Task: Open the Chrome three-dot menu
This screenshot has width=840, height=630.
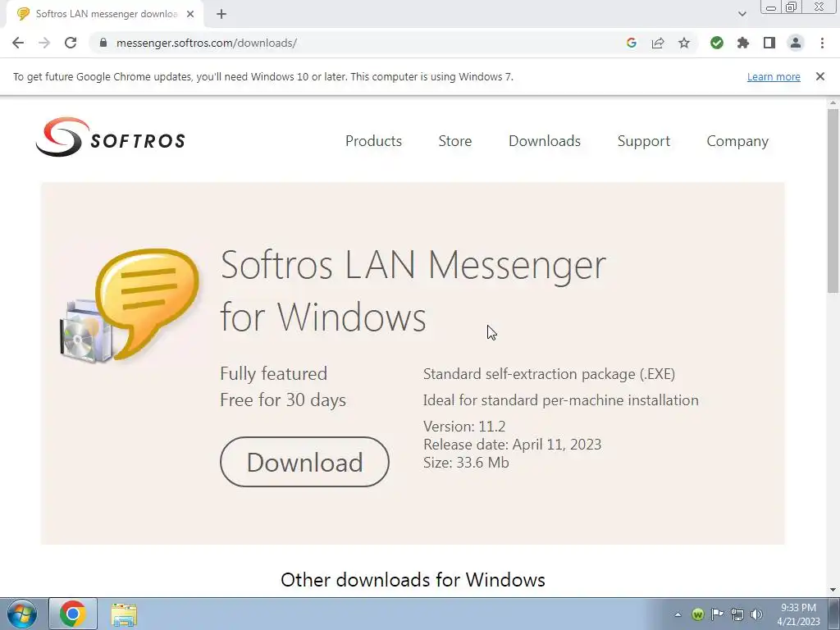Action: pos(822,43)
